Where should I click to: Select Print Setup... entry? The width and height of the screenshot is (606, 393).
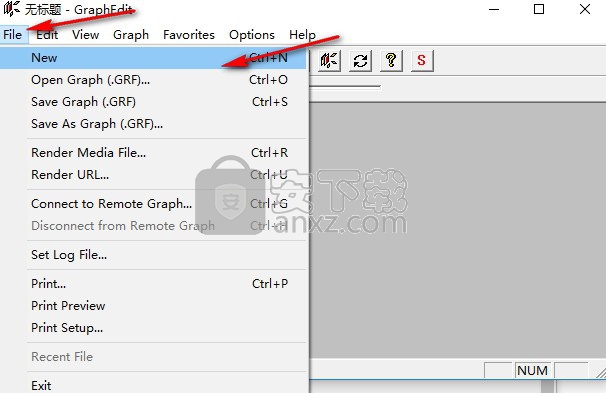click(153, 328)
